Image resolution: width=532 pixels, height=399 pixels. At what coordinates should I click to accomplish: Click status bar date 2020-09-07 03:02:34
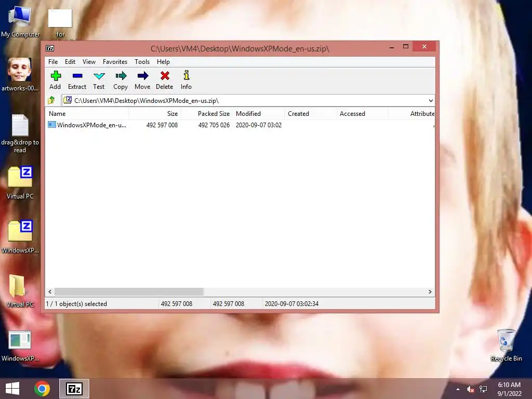[291, 303]
